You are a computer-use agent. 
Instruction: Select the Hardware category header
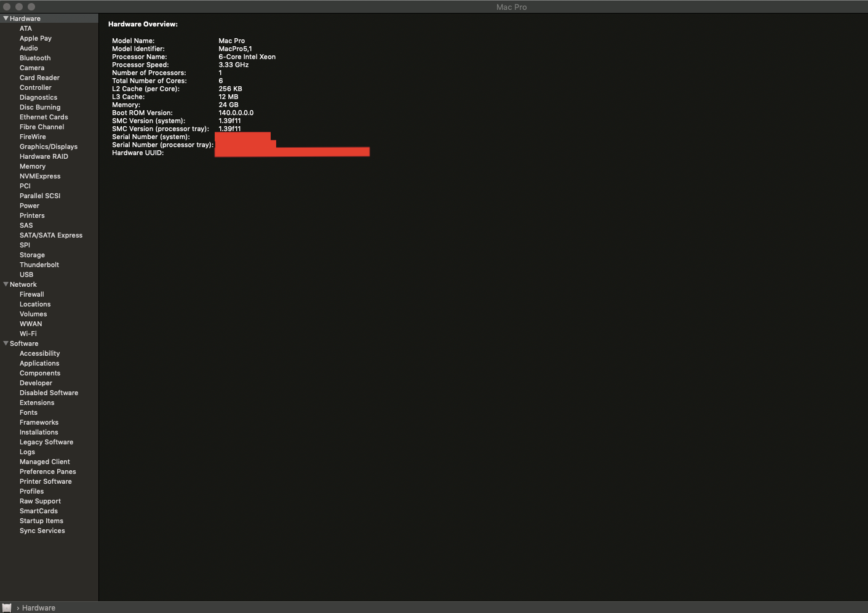[x=25, y=18]
